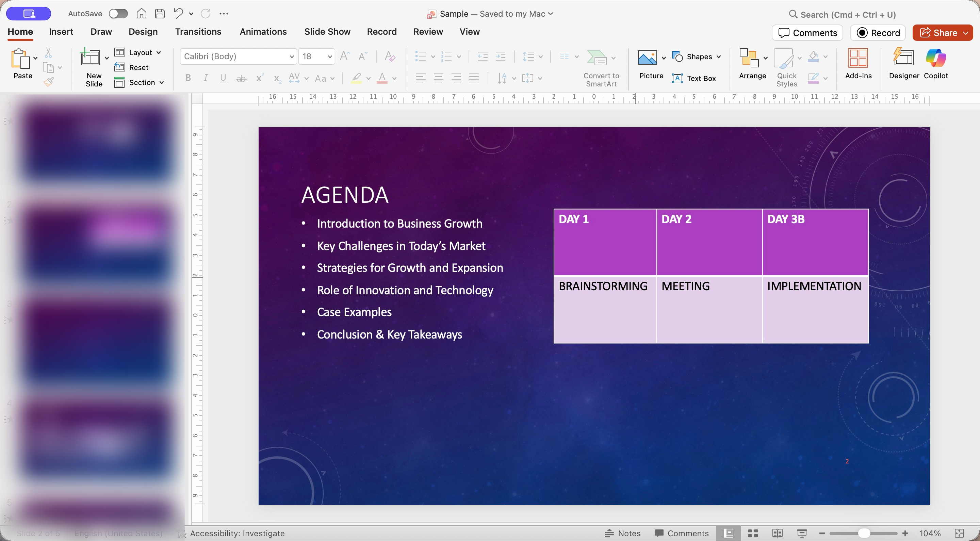Insert a Text Box
The width and height of the screenshot is (980, 541).
(694, 78)
